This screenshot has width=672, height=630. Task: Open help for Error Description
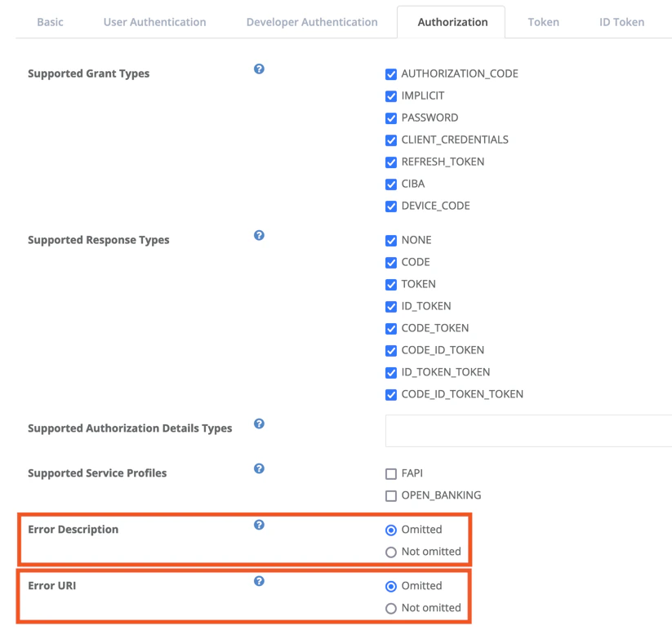pos(259,525)
